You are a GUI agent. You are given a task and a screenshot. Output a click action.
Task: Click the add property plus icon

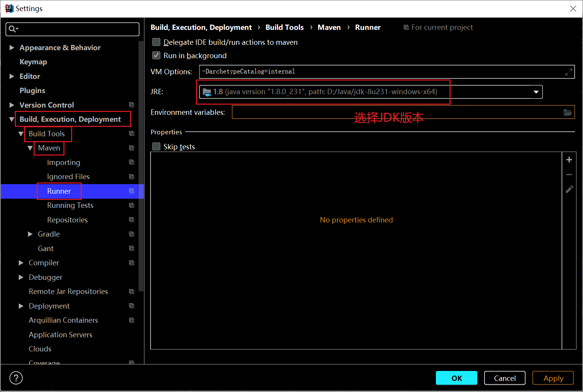pos(569,159)
